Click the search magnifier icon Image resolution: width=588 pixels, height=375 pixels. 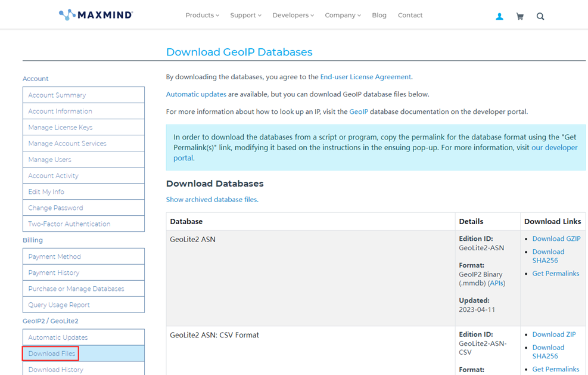click(540, 17)
